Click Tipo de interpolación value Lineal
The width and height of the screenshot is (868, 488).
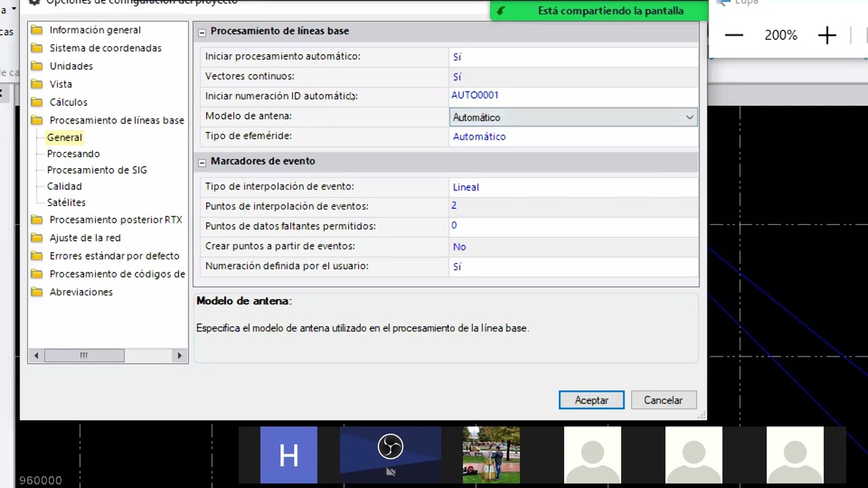[573, 187]
